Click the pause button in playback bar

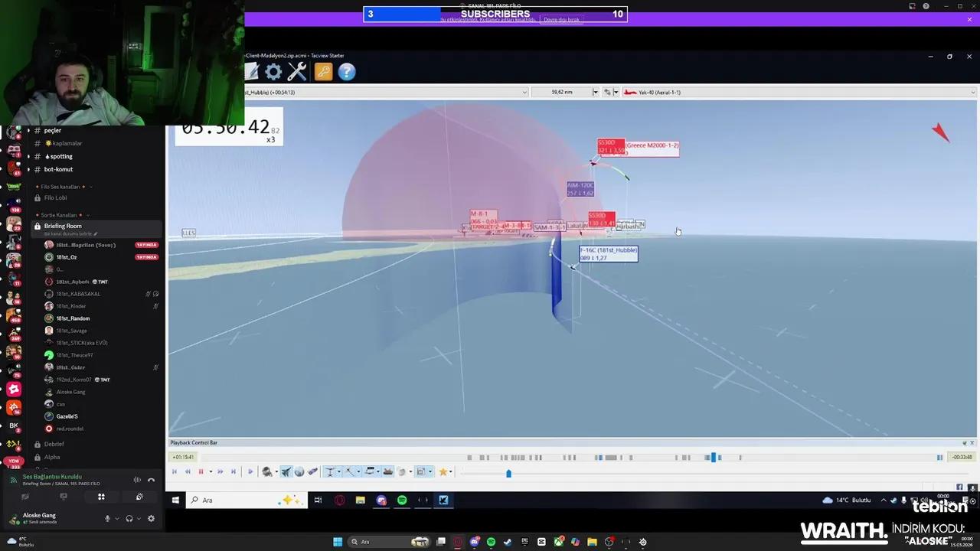(201, 472)
